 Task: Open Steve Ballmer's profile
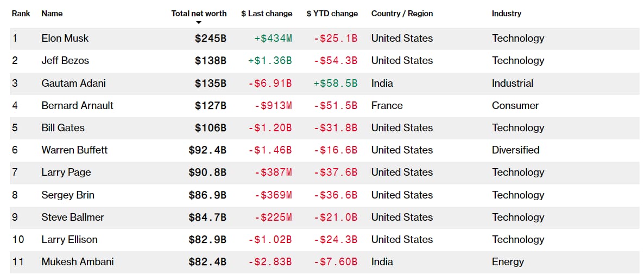pos(73,218)
